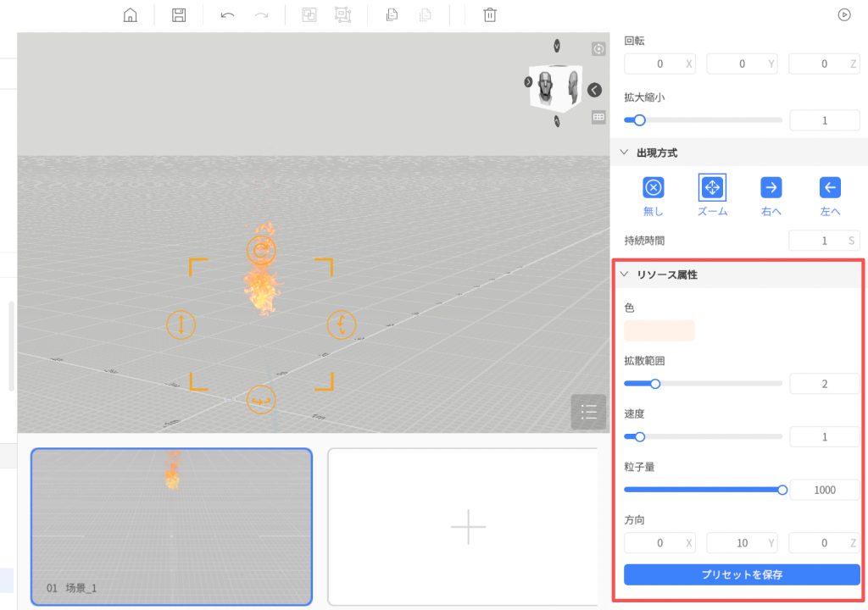Click the trash can Delete icon
Viewport: 868px width, 610px height.
coord(490,14)
